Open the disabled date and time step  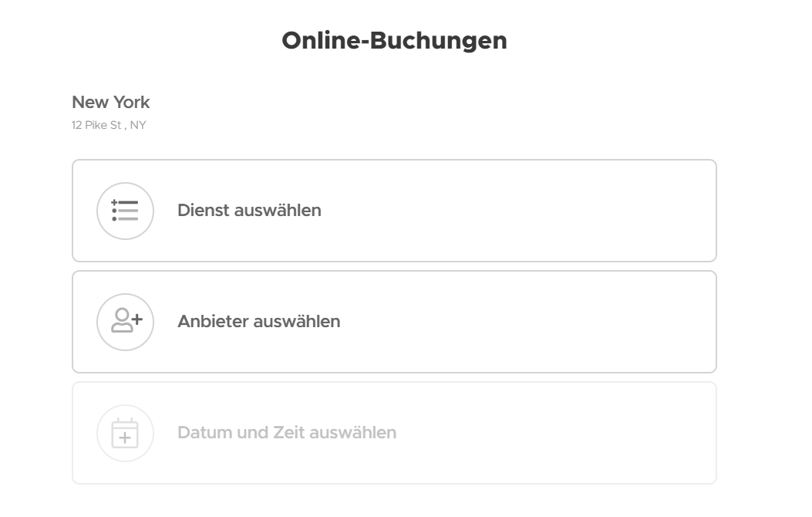pos(394,433)
